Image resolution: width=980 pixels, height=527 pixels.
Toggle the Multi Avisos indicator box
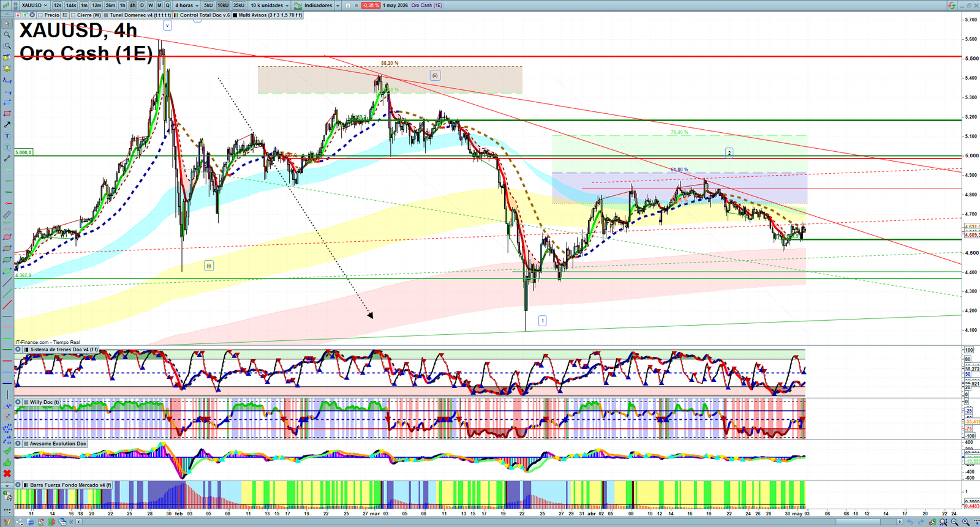click(x=235, y=15)
